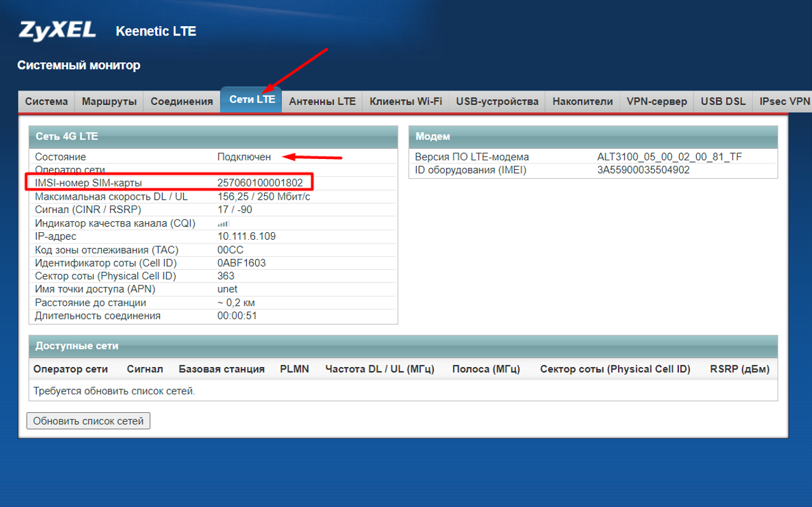
Task: Switch to the IPsec VPN tab
Action: point(782,101)
